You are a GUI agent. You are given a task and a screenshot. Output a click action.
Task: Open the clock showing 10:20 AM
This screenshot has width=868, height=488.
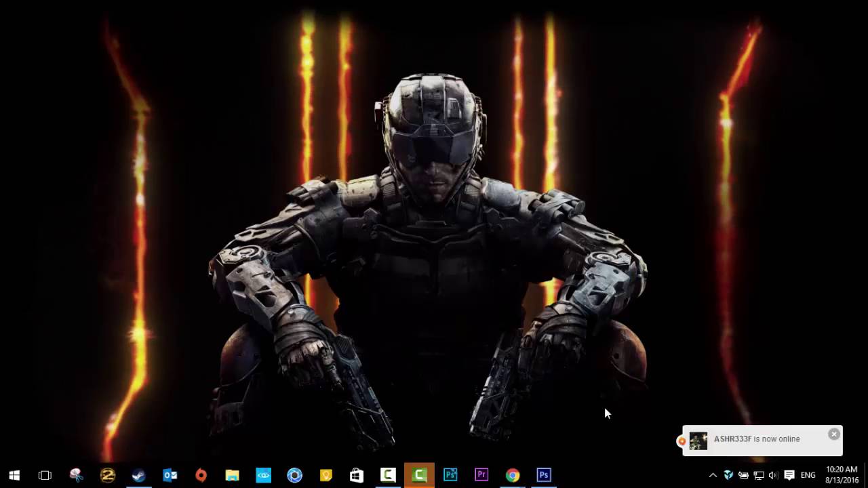click(x=842, y=475)
